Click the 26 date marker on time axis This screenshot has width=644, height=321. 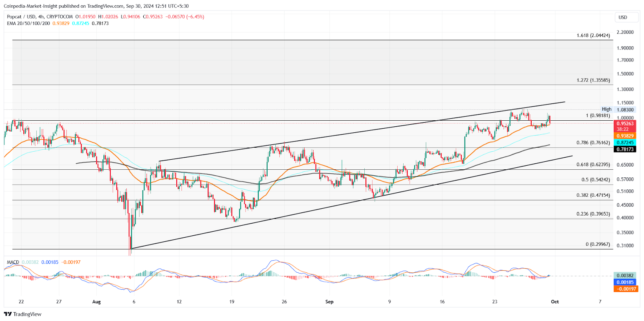point(284,302)
